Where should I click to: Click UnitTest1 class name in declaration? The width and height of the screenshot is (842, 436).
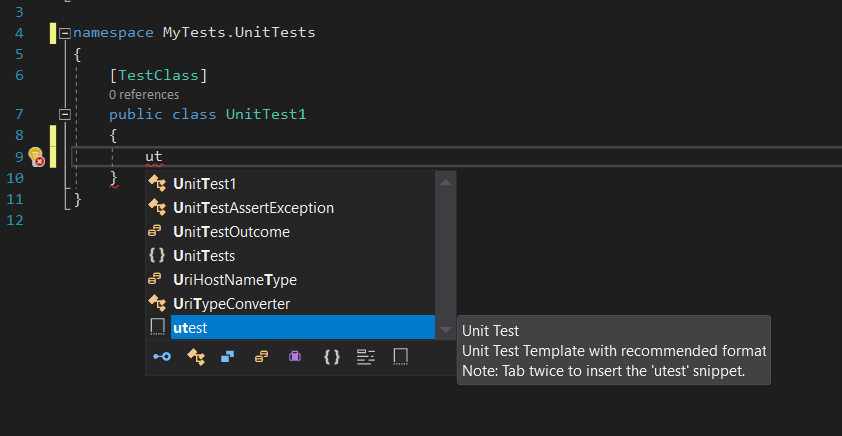[x=266, y=114]
